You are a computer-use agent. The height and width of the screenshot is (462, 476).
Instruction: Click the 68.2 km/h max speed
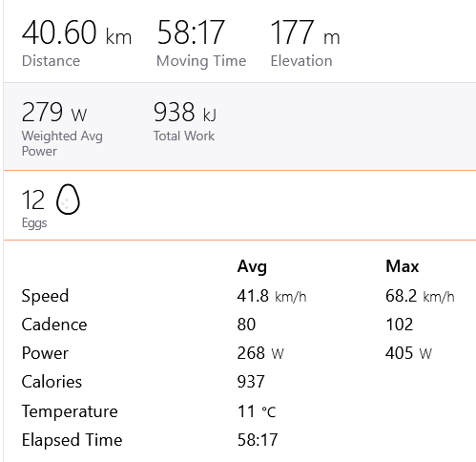coord(420,296)
